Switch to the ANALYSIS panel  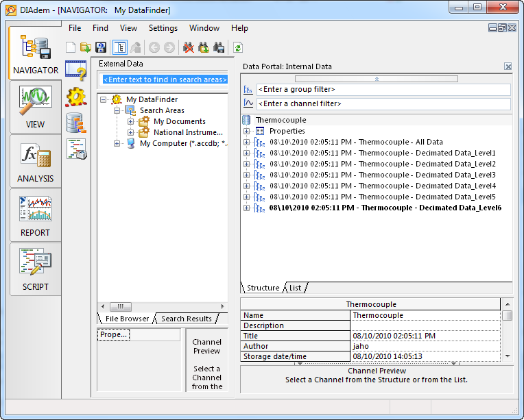35,161
